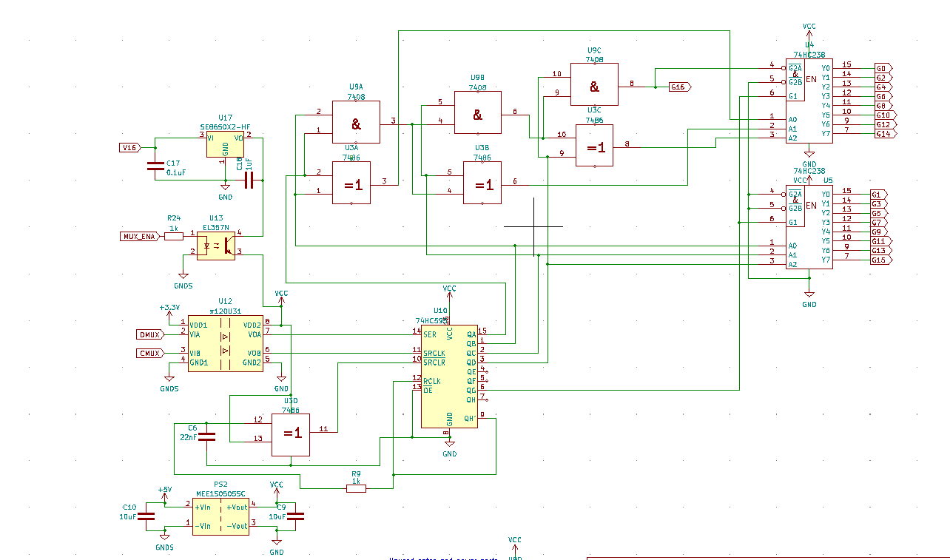Image resolution: width=950 pixels, height=560 pixels.
Task: Click the U3D XOR gate near C6
Action: (291, 434)
